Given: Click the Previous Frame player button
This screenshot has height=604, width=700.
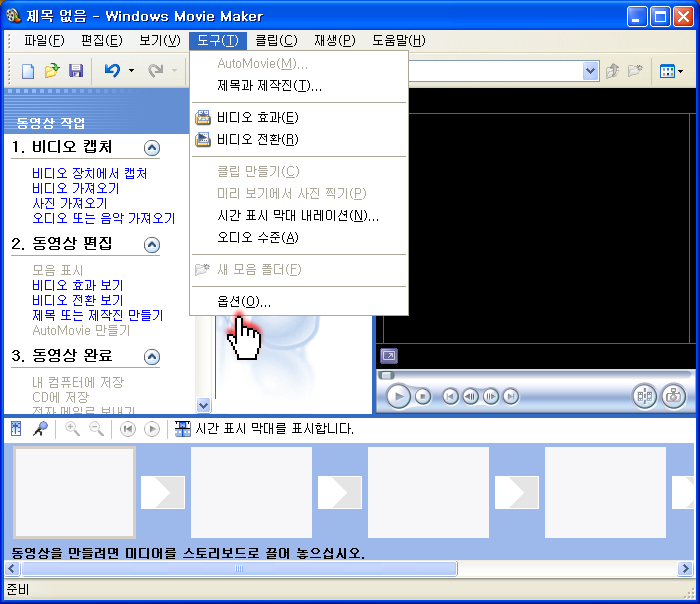Looking at the screenshot, I should point(470,396).
